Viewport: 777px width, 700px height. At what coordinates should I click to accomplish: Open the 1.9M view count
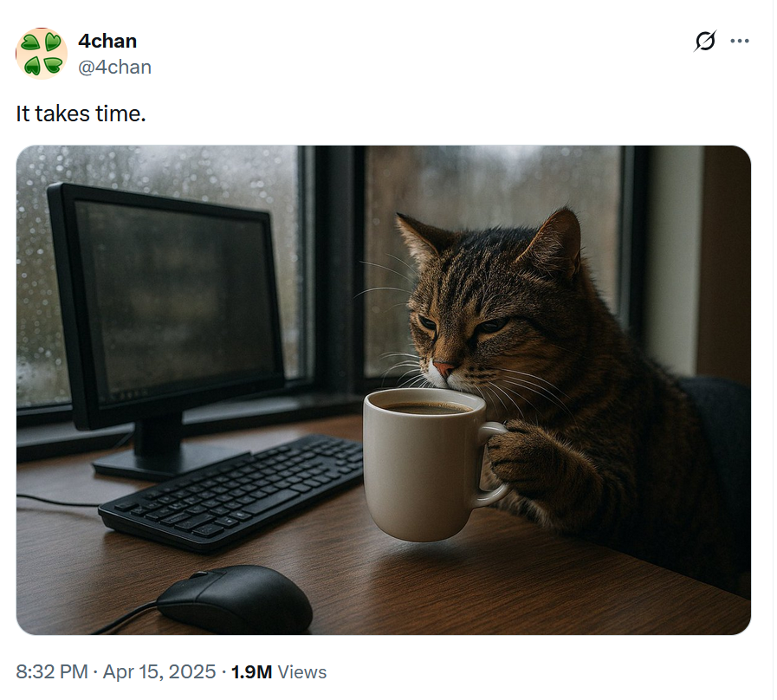click(251, 671)
